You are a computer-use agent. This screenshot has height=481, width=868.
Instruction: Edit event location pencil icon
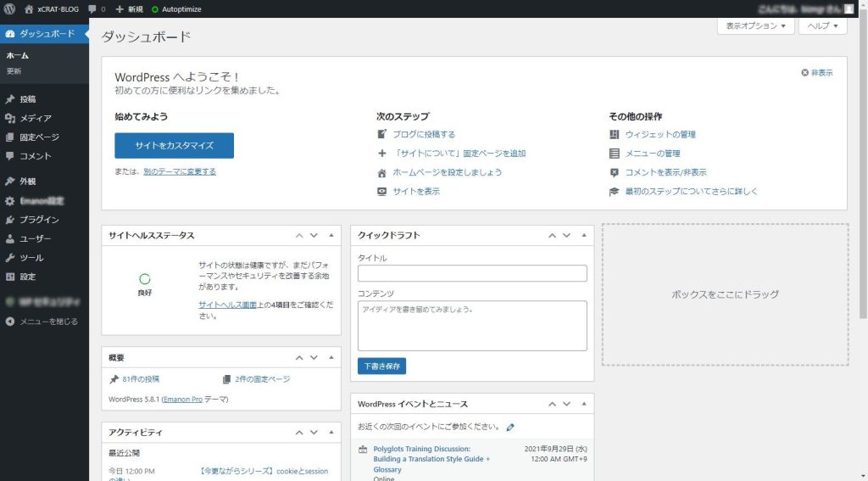[x=510, y=428]
